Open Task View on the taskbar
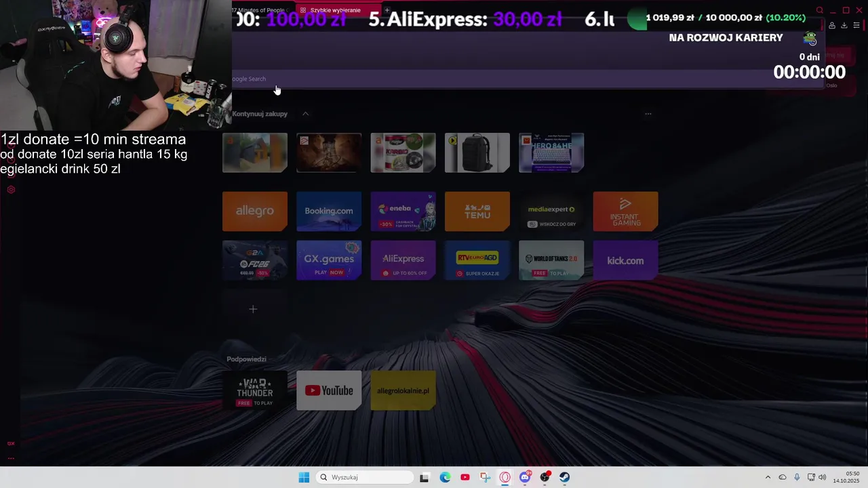 [425, 477]
